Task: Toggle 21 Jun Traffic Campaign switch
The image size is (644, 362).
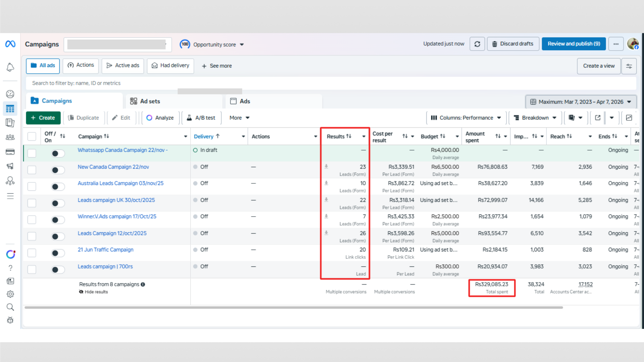Action: pyautogui.click(x=57, y=253)
